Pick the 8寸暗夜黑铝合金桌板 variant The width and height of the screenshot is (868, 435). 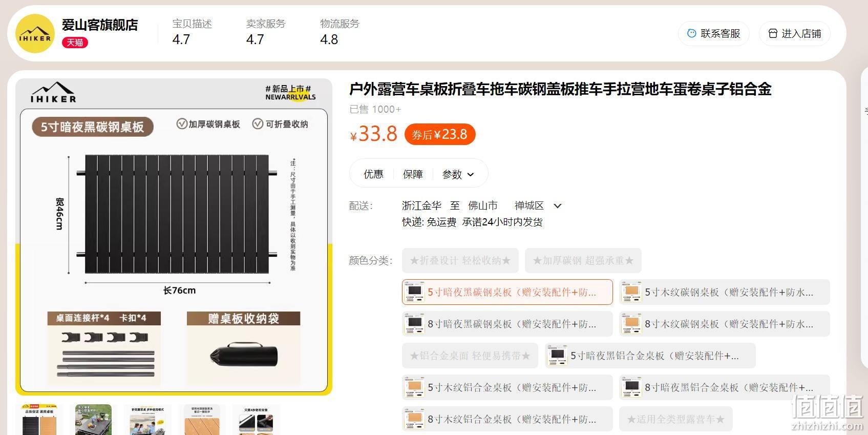coord(725,387)
